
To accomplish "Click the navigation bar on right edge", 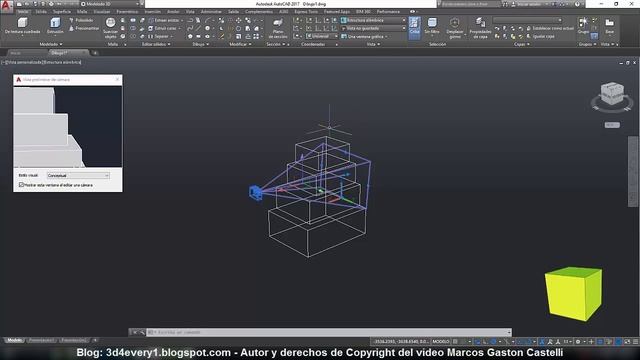I will click(x=633, y=171).
